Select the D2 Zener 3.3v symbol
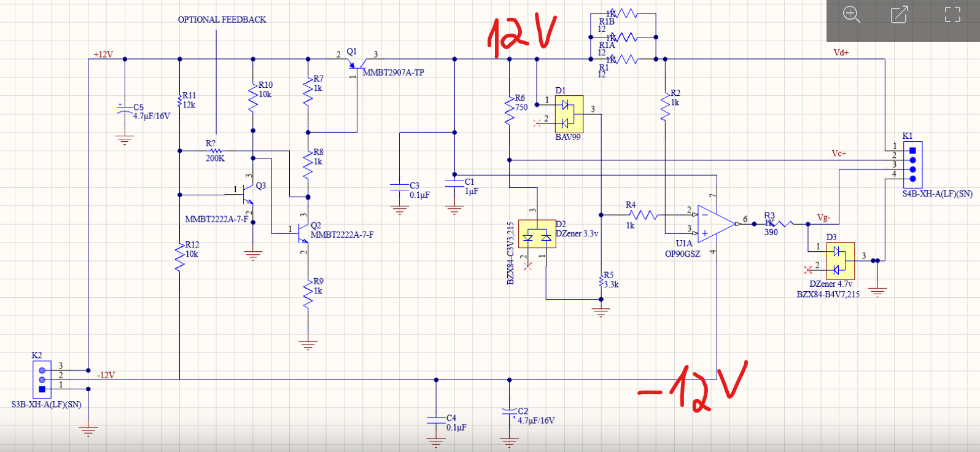This screenshot has width=980, height=452. [x=537, y=234]
